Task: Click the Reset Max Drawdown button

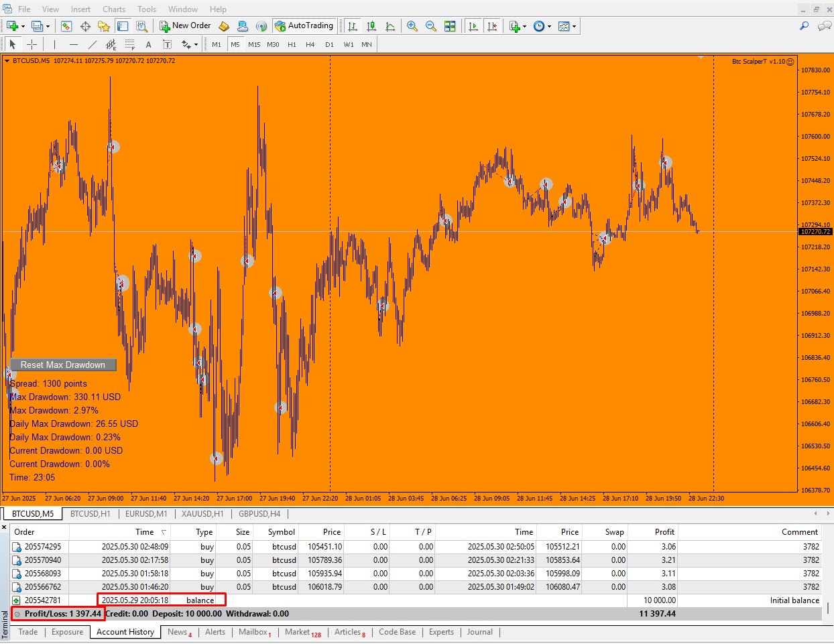Action: 63,365
